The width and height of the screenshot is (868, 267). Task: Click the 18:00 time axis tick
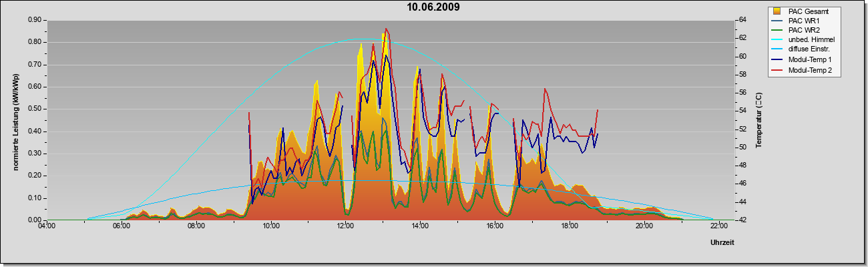click(x=569, y=227)
